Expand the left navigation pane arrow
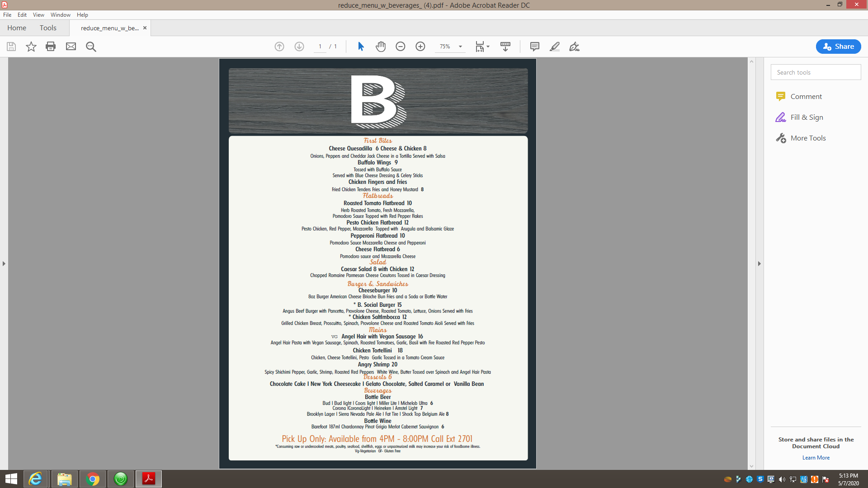Screen dimensions: 868x488 pyautogui.click(x=4, y=263)
